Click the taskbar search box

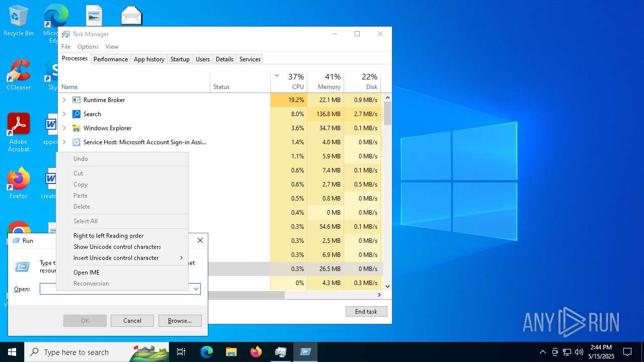[x=97, y=352]
